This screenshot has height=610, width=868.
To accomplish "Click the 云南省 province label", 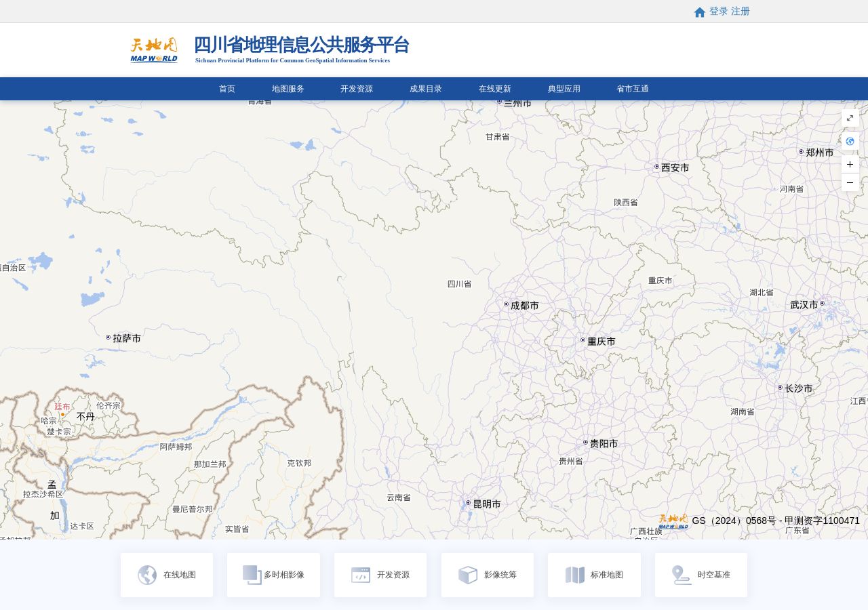I will coord(399,497).
